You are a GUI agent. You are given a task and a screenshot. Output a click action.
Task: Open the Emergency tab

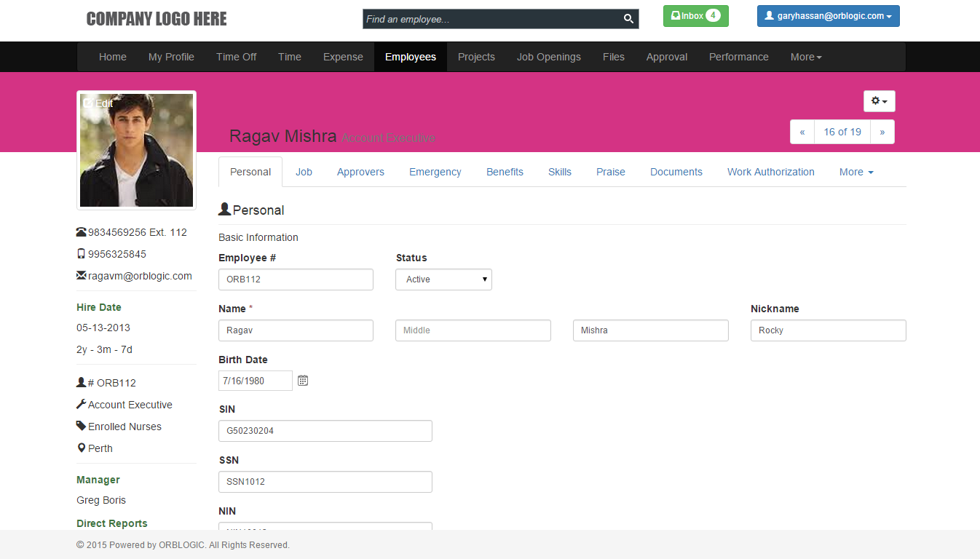pos(435,172)
